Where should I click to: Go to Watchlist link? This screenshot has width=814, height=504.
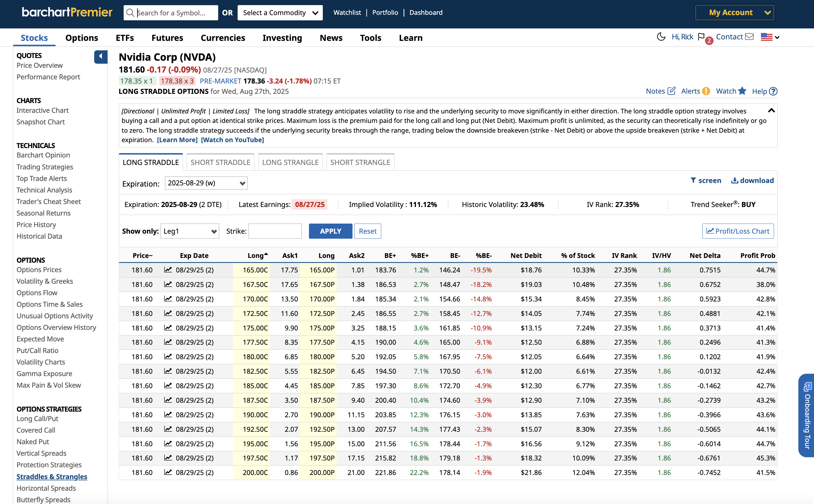pyautogui.click(x=347, y=12)
